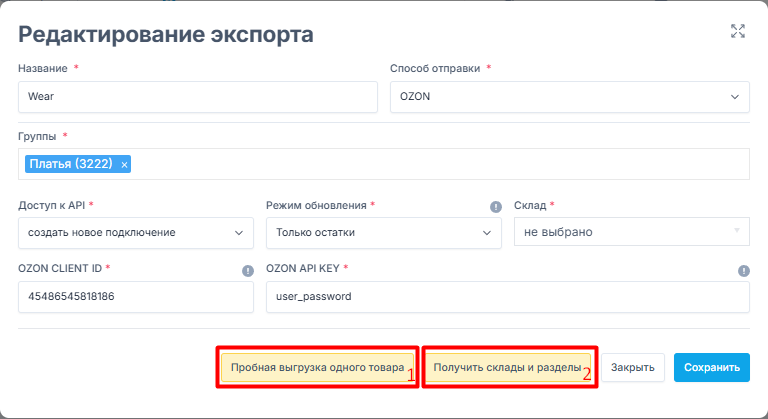This screenshot has width=768, height=419.
Task: Expand the Доступ к API dropdown
Action: [136, 233]
